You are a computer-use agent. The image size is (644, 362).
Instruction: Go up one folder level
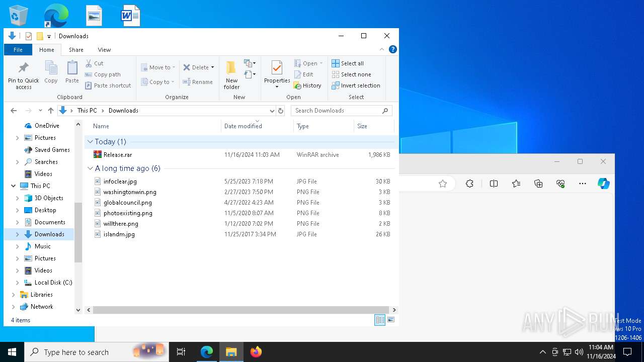click(x=51, y=111)
